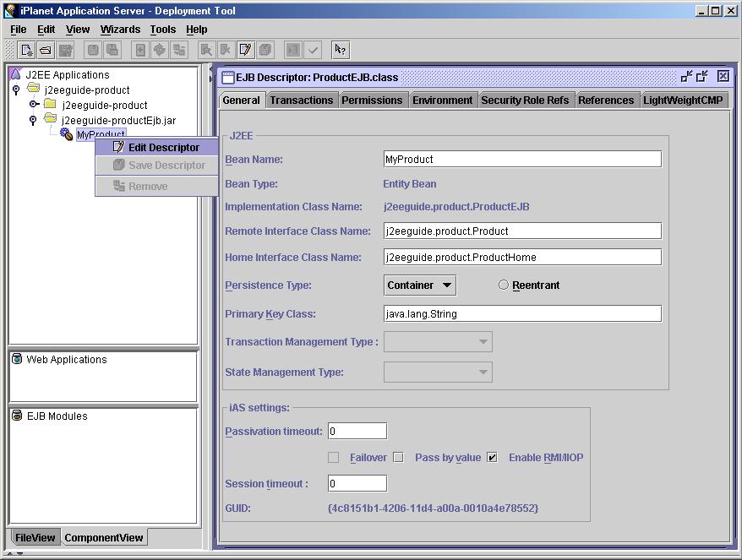Toggle the Pass by value checkbox
The height and width of the screenshot is (560, 742).
398,457
